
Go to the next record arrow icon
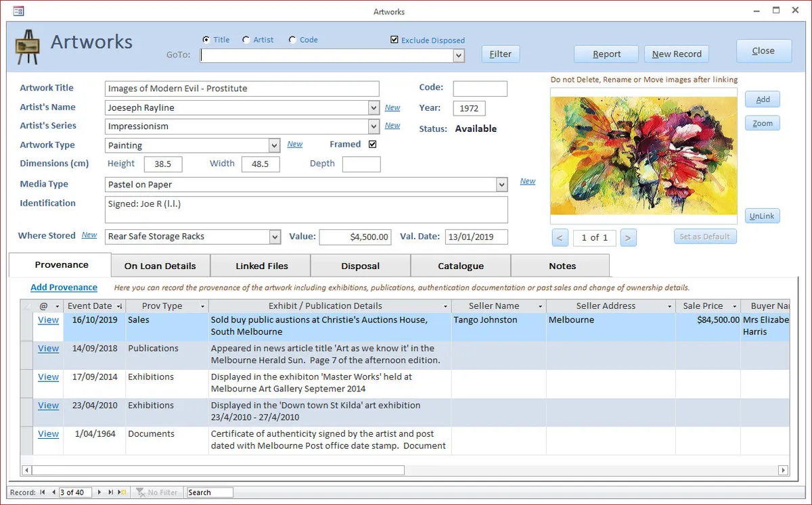click(99, 492)
